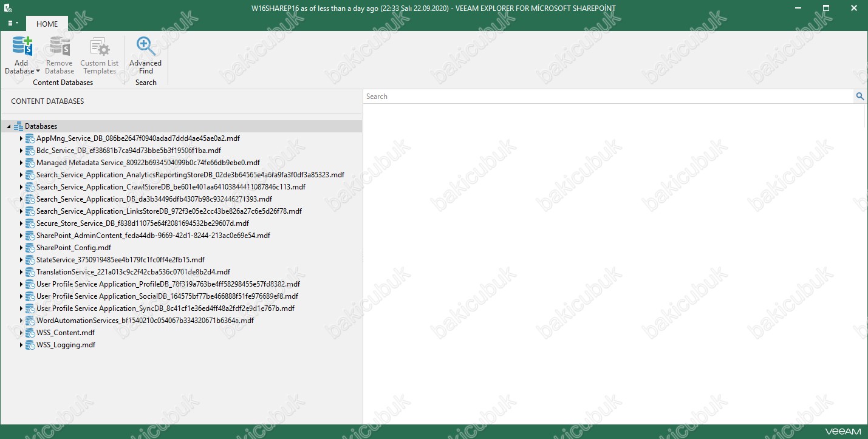Launch Advanced Find
Viewport: 868px width, 439px height.
point(146,56)
